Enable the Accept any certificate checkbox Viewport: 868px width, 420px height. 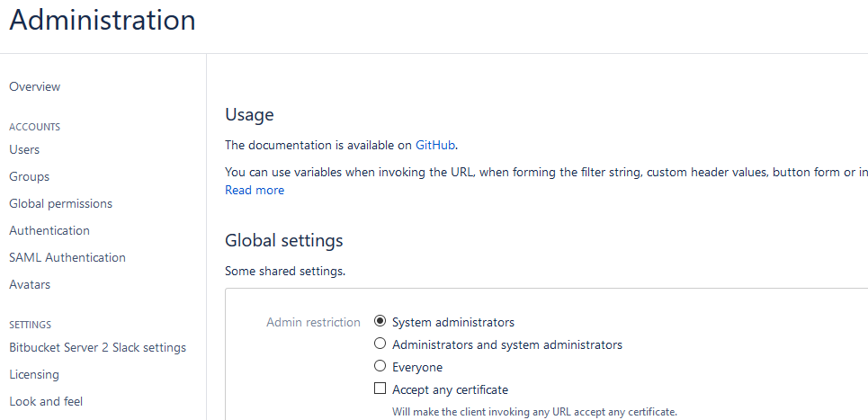pyautogui.click(x=380, y=389)
